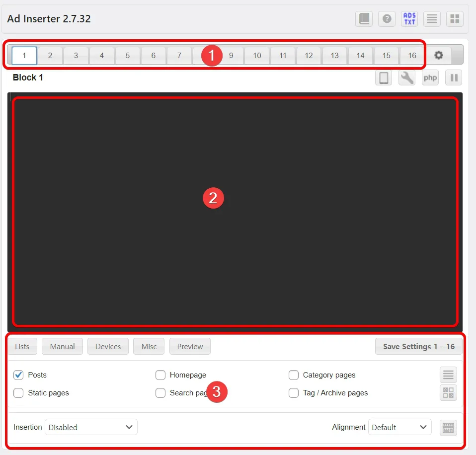This screenshot has width=476, height=455.
Task: Select block tab 1
Action: (24, 56)
